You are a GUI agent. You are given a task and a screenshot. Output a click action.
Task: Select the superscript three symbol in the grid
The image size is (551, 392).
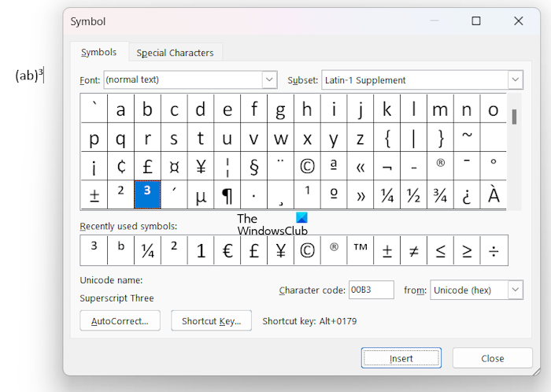pos(147,194)
